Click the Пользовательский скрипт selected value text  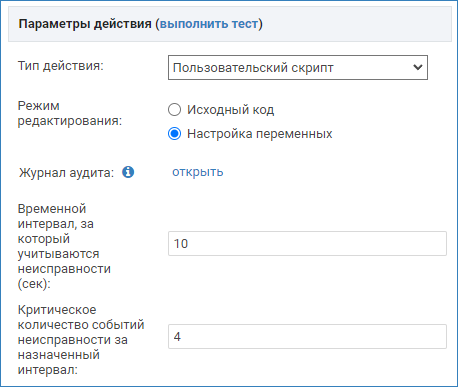coord(253,68)
